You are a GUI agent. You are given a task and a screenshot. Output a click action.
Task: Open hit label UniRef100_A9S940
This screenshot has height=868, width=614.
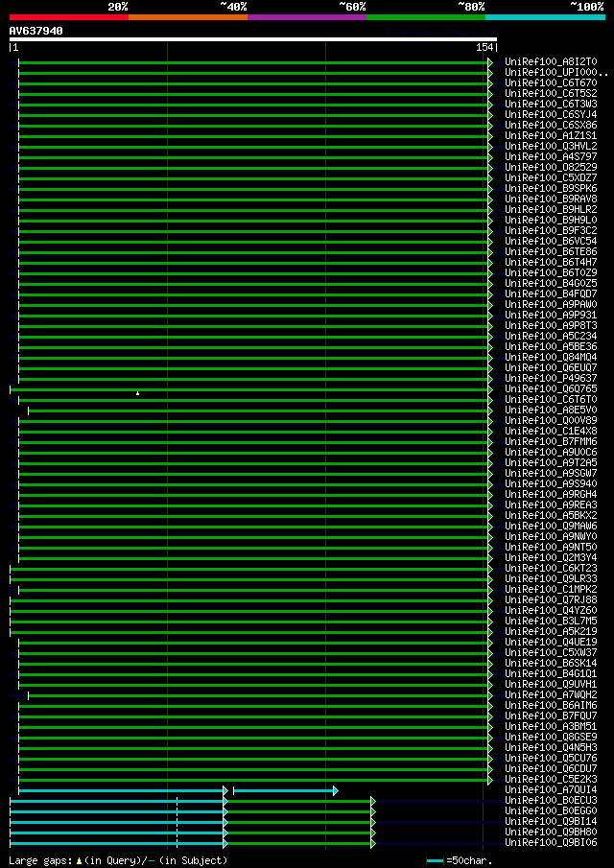(x=551, y=484)
